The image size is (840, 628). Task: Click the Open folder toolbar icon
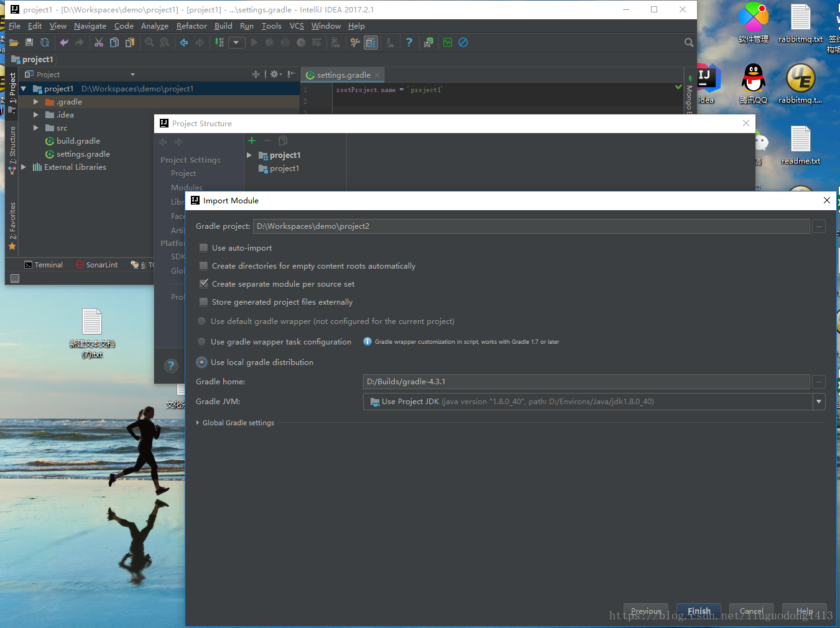coord(14,42)
